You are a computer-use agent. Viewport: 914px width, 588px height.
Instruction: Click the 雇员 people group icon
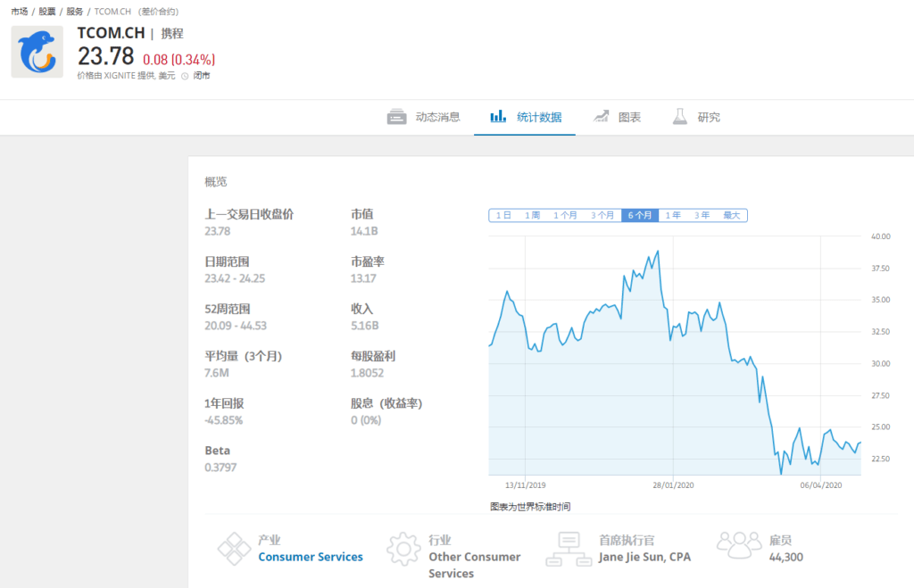click(739, 545)
